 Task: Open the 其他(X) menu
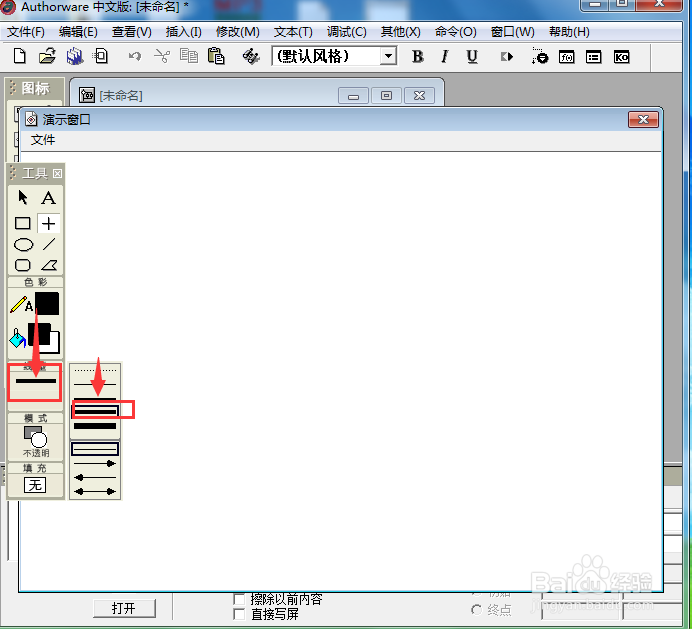pyautogui.click(x=400, y=32)
